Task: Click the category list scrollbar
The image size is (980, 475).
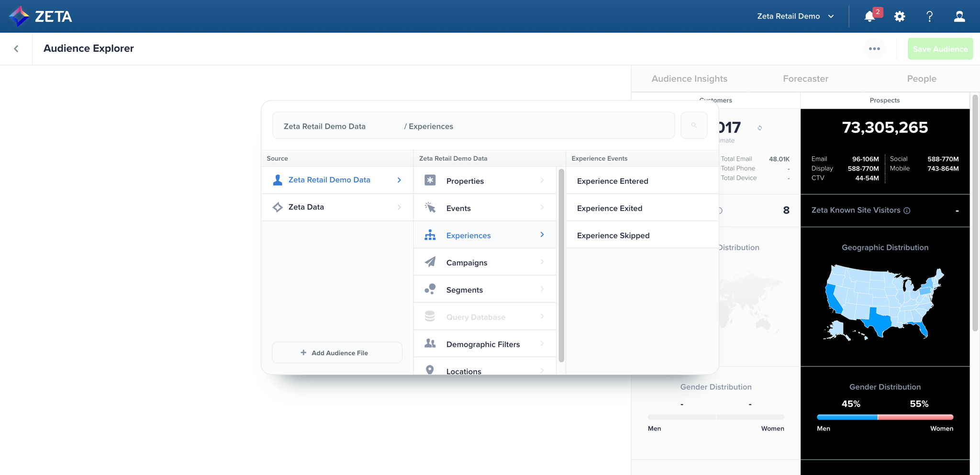Action: point(561,265)
